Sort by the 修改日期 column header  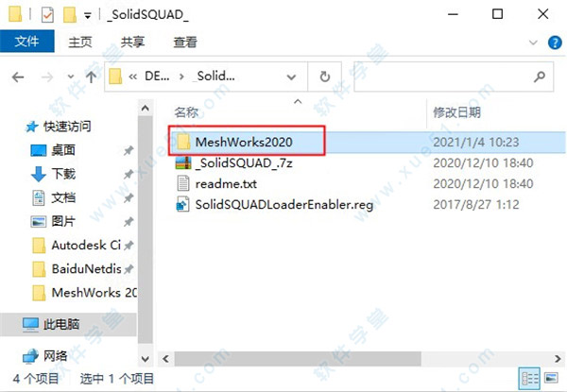pyautogui.click(x=457, y=112)
